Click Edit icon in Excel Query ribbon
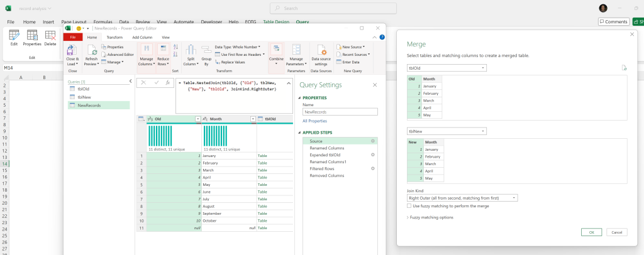Viewport: 644px width, 255px height. 14,35
